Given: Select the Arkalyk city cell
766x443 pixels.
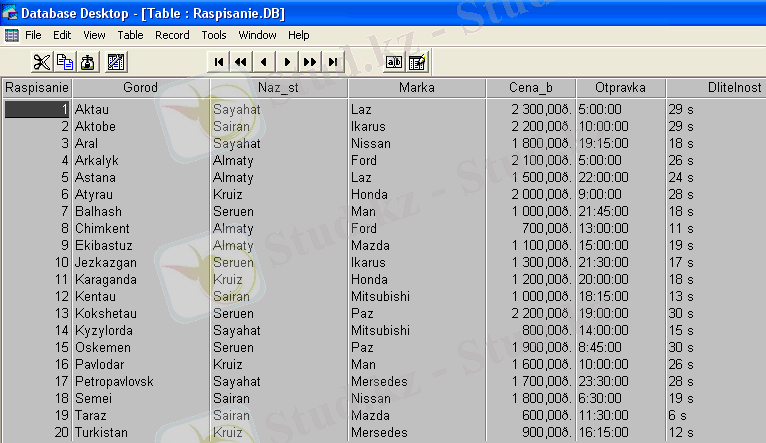Looking at the screenshot, I should point(141,161).
